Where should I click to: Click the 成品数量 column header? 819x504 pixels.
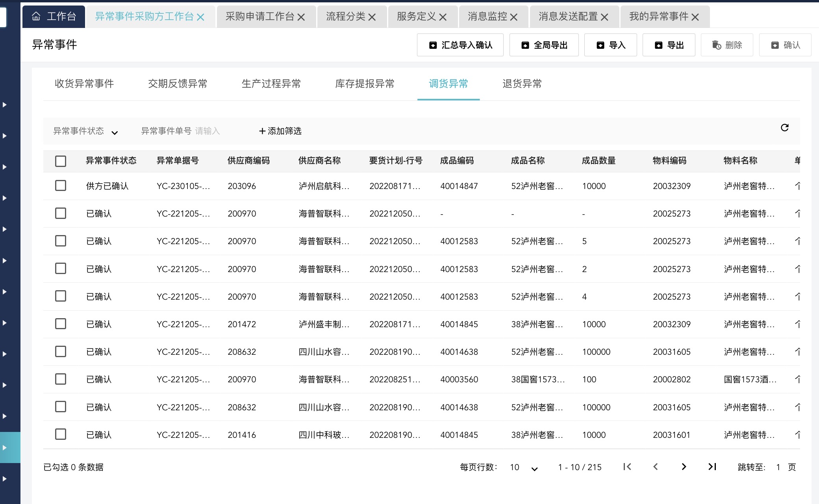(x=598, y=161)
